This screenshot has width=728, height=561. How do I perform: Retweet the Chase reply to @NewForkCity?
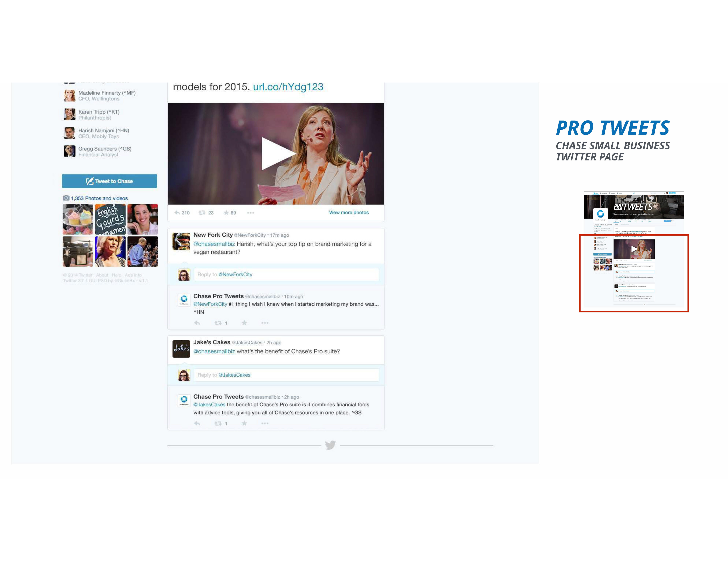[218, 323]
